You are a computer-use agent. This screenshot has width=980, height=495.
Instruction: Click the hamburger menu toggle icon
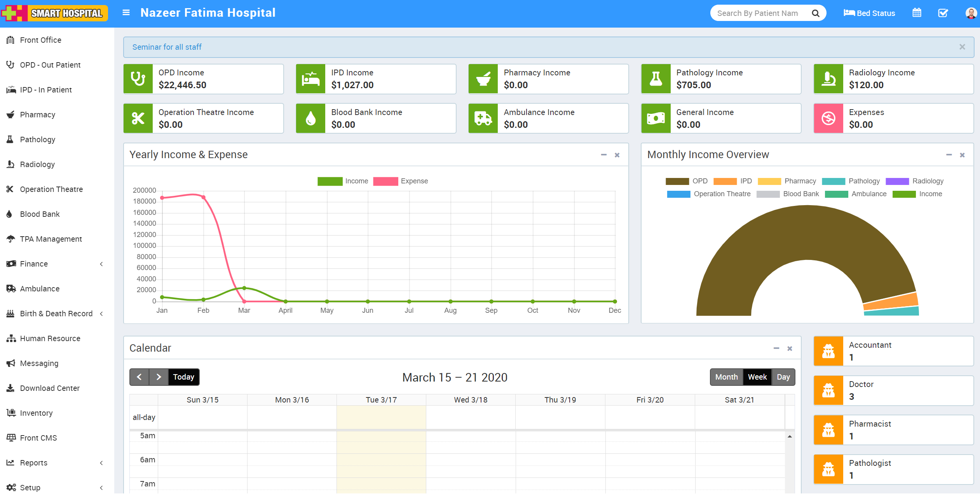[126, 13]
